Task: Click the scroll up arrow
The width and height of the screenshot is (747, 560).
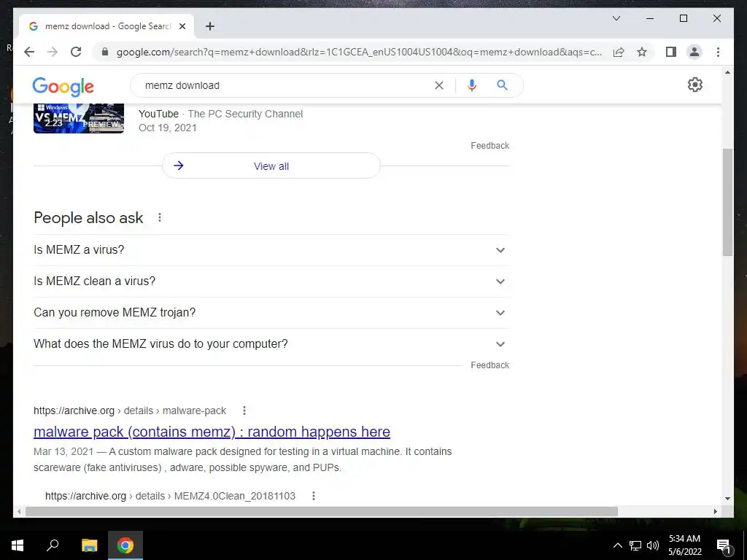Action: pos(727,72)
